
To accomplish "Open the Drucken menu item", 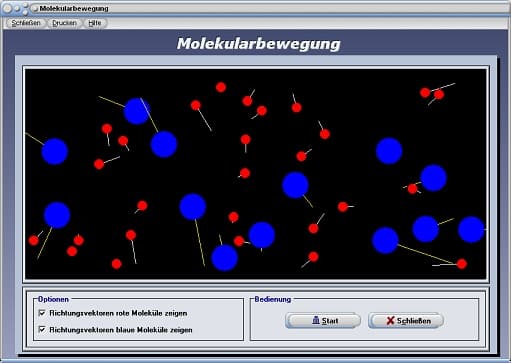I will 64,23.
